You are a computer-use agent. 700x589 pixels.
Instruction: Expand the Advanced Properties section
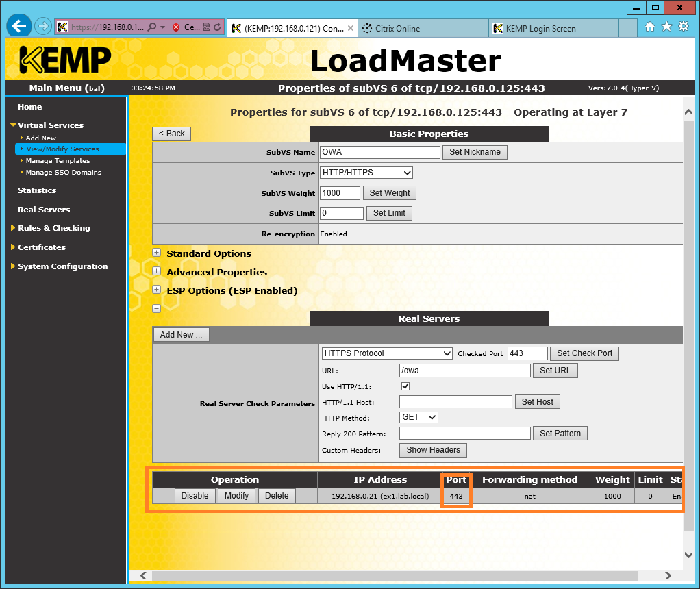point(157,271)
